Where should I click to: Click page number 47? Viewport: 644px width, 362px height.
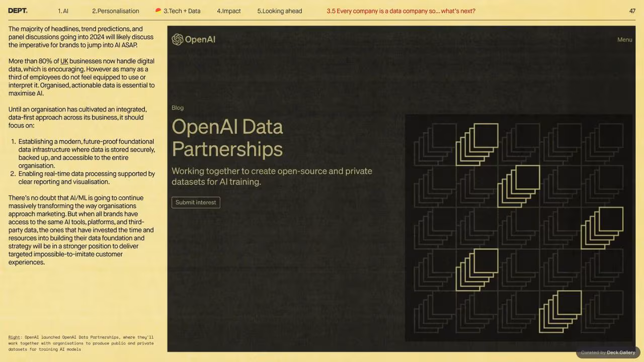point(632,11)
